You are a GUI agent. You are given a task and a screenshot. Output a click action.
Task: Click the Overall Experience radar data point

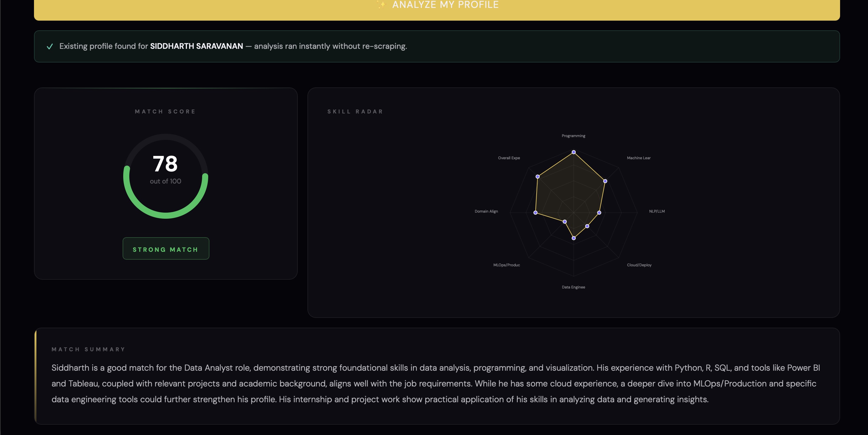538,177
